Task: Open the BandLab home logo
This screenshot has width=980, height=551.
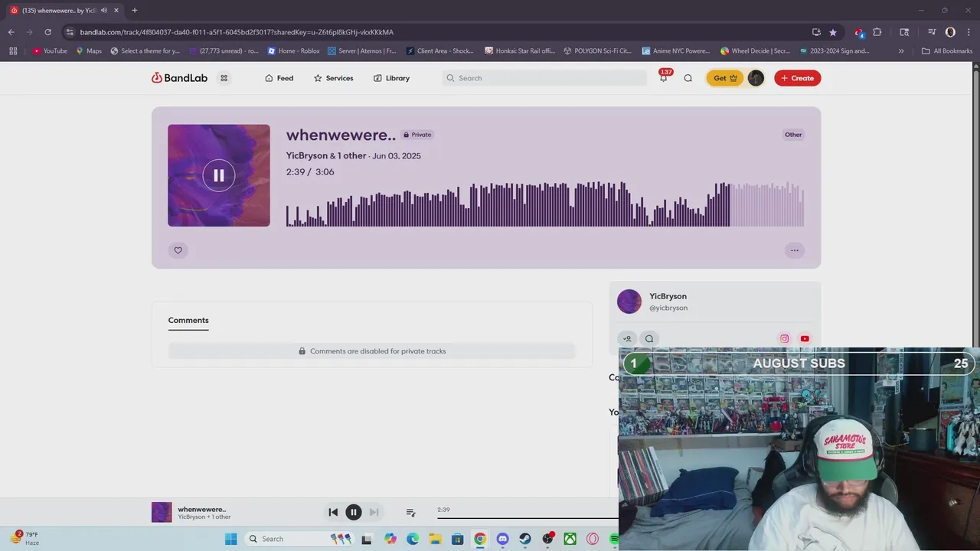Action: pos(179,78)
